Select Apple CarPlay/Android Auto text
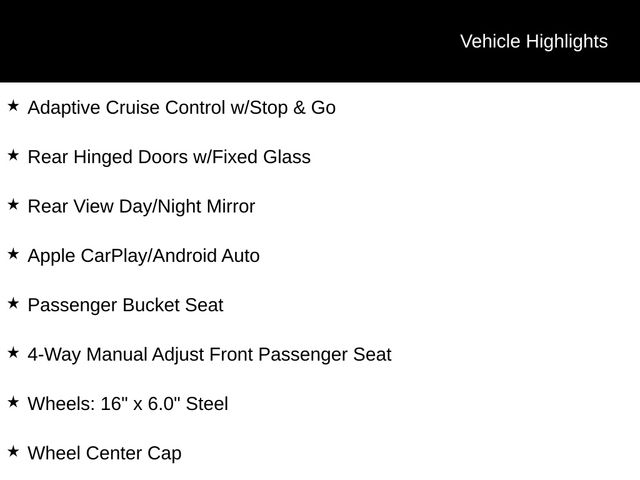Viewport: 640px width, 480px height. [144, 256]
